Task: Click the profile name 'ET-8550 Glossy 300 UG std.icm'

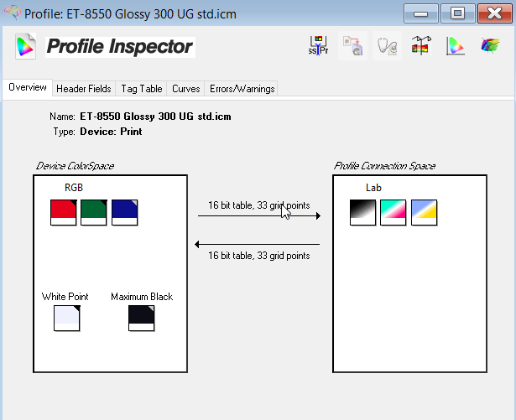Action: [x=155, y=117]
